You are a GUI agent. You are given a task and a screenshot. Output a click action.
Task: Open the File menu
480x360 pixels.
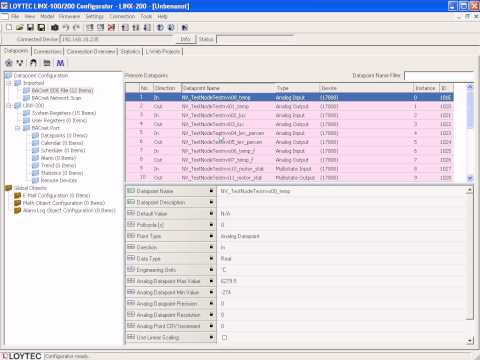click(15, 16)
